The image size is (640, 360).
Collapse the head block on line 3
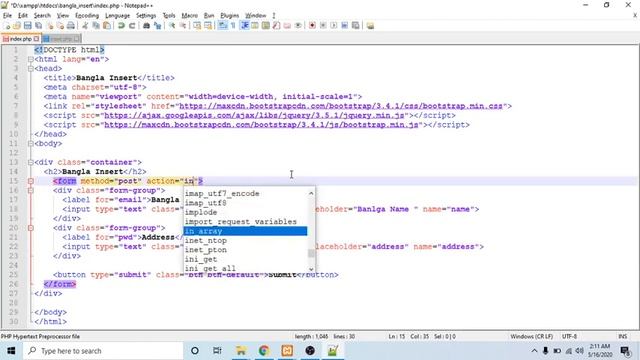[31, 69]
